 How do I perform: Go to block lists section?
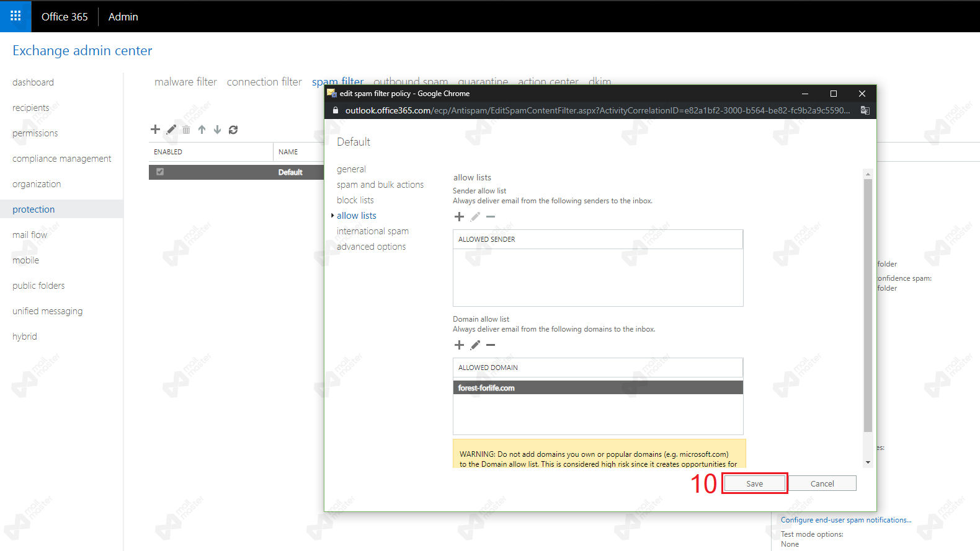point(355,200)
